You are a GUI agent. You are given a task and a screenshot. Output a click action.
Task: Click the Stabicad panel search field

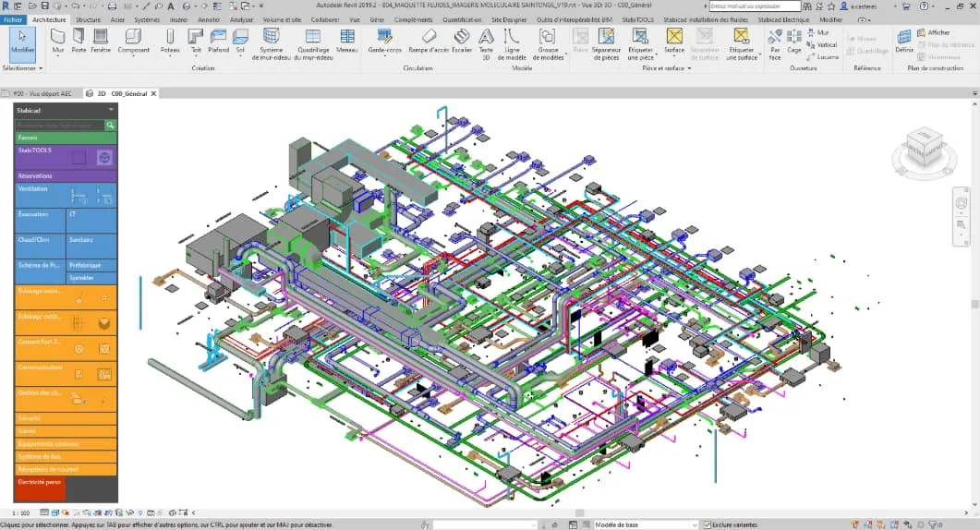(x=59, y=125)
